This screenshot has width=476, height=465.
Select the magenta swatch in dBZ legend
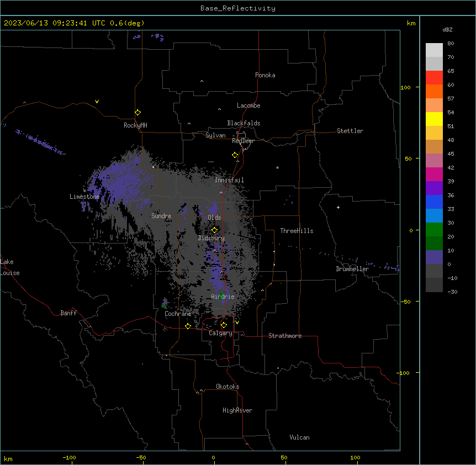(434, 174)
